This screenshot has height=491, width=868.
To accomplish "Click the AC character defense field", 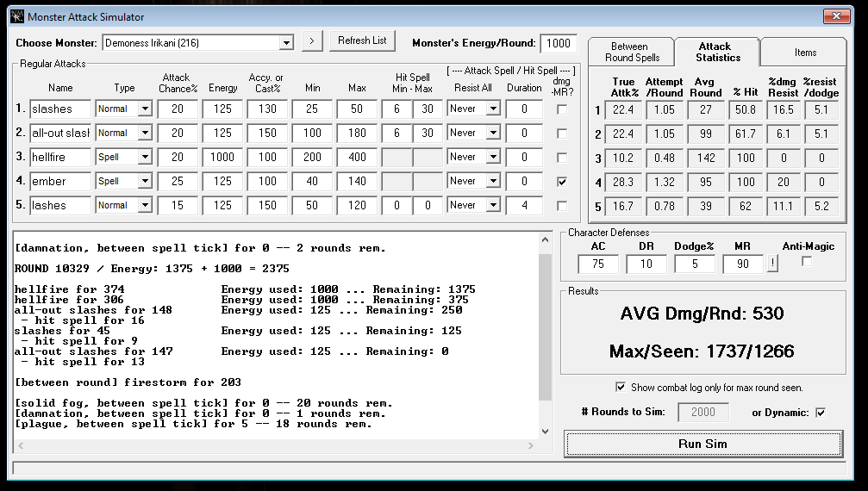I will pyautogui.click(x=598, y=264).
